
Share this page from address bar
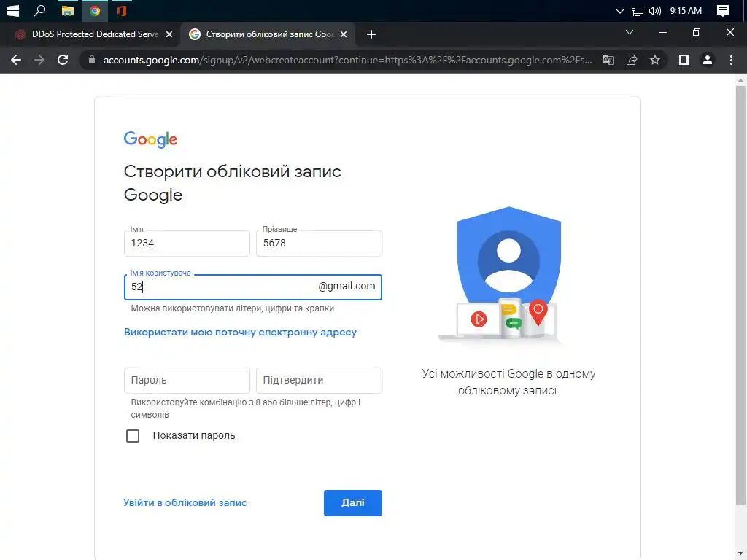point(632,60)
